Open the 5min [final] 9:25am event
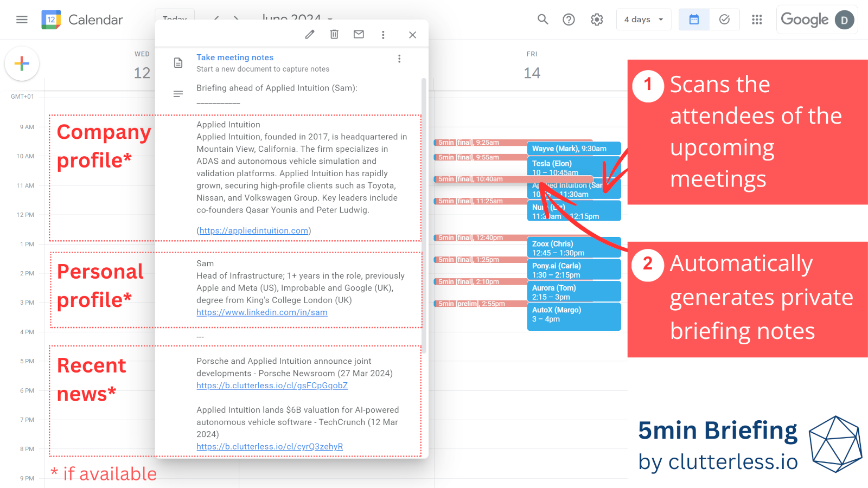This screenshot has width=868, height=488. (480, 143)
